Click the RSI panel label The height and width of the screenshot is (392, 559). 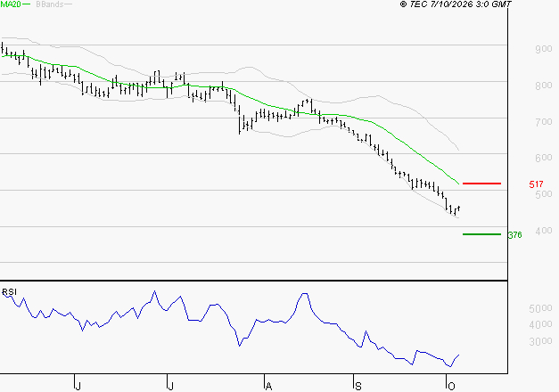[9, 292]
